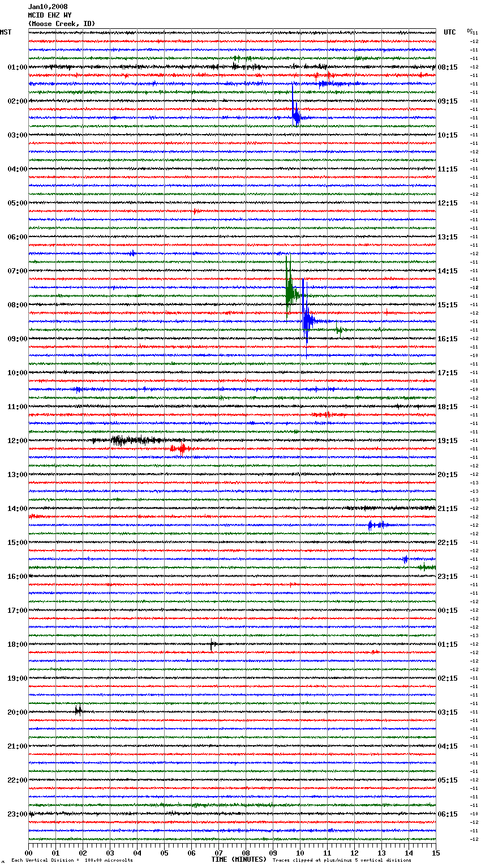Image resolution: width=481 pixels, height=868 pixels.
Task: Select the 05:00 MST time label
Action: point(17,203)
